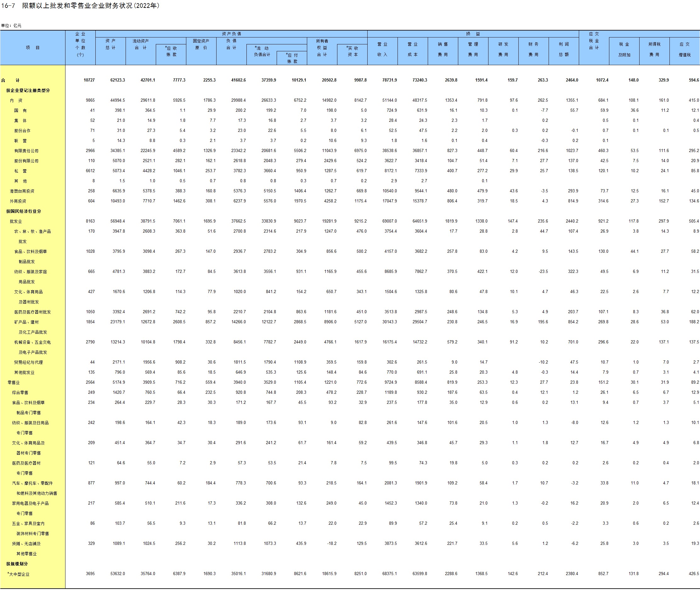Select the 联营 row label
This screenshot has width=700, height=599.
pos(20,141)
